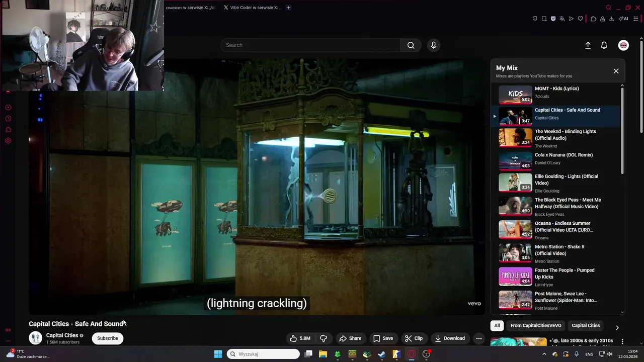Image resolution: width=644 pixels, height=362 pixels.
Task: Open the weather widget showing 11°C
Action: point(28,354)
